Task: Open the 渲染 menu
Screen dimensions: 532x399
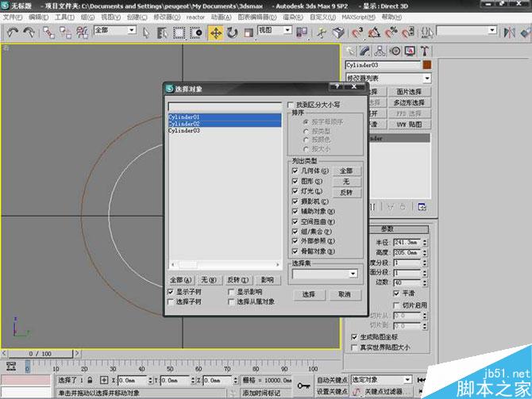Action: click(x=293, y=17)
